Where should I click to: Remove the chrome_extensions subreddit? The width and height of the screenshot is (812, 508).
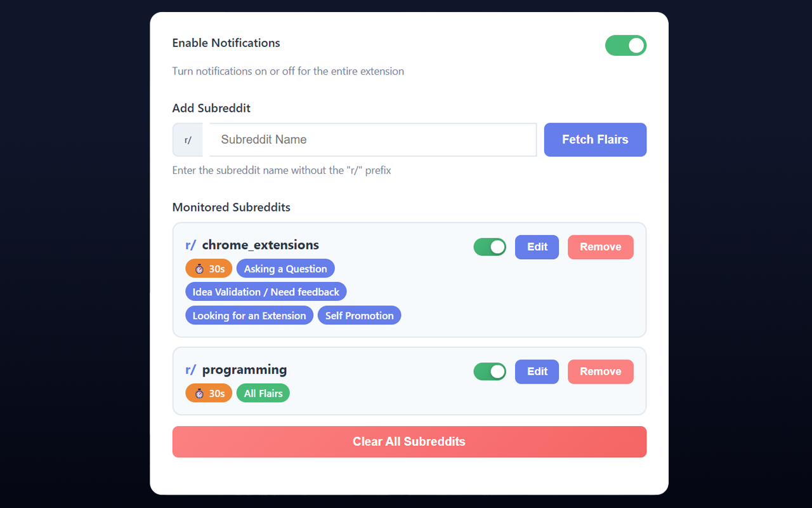[600, 247]
